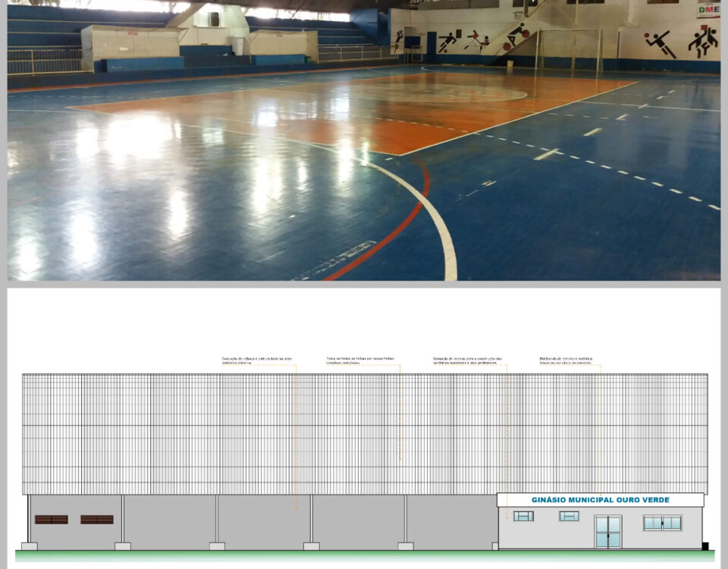728x569 pixels.
Task: Click the GINÁSIO MUNICIPAL OURO VERDE sign
Action: pos(600,500)
